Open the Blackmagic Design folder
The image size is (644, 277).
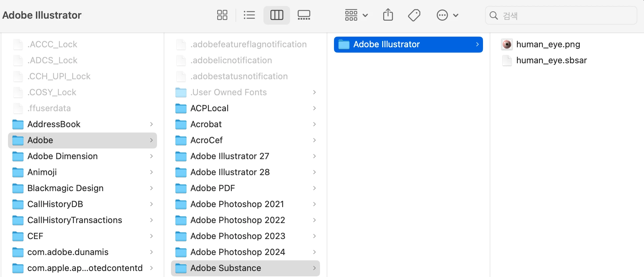click(82, 188)
